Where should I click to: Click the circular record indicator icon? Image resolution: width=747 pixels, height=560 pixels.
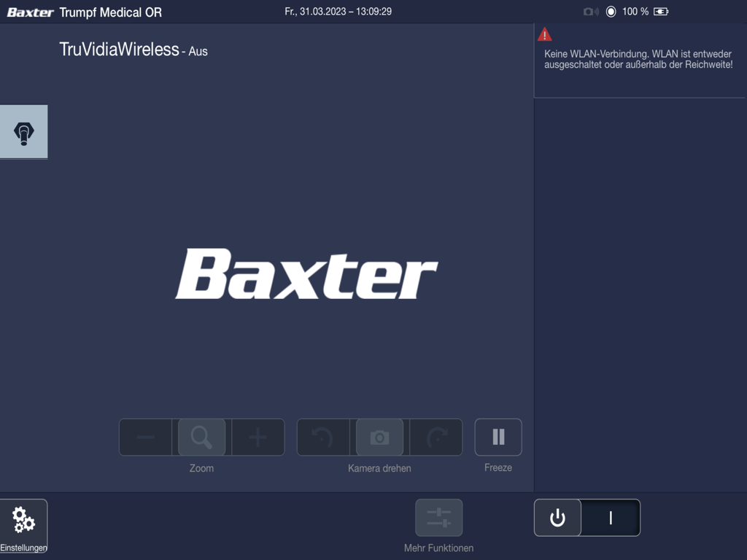(611, 12)
